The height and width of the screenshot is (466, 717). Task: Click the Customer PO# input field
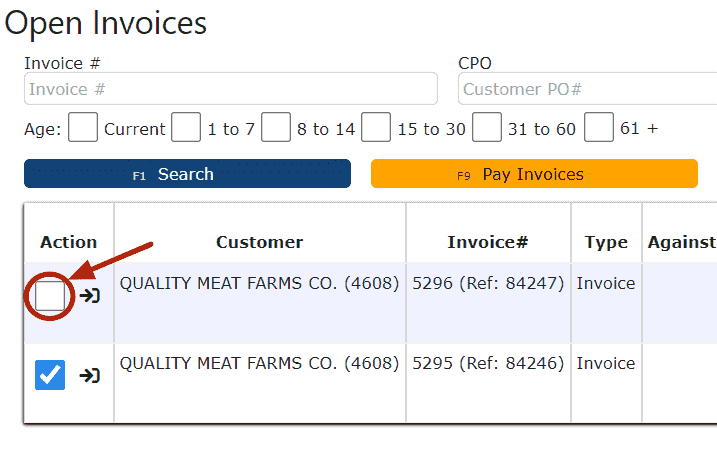coord(588,89)
